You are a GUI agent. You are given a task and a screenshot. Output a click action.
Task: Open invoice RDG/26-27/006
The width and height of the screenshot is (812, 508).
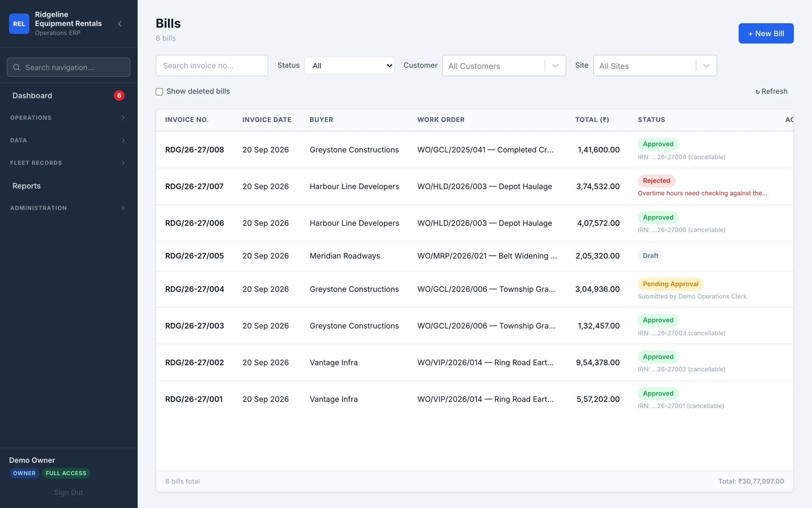tap(194, 223)
